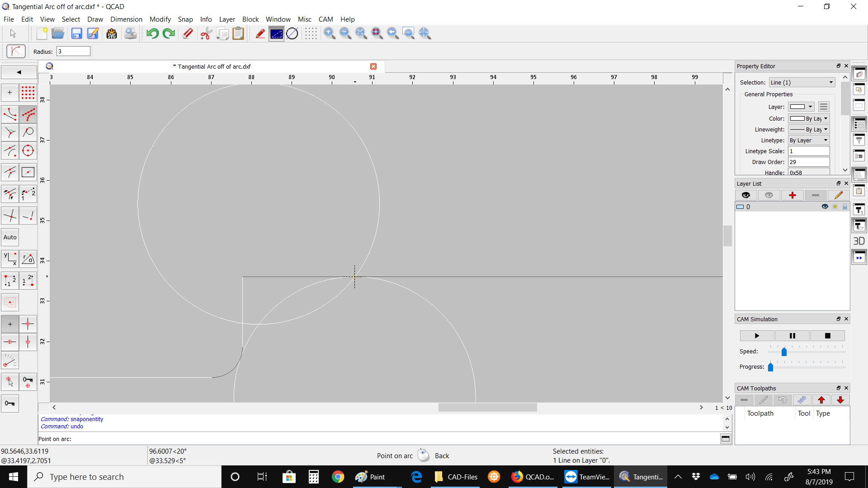The width and height of the screenshot is (868, 488).
Task: Click the CAM Simulation Speed slider handle
Action: pyautogui.click(x=784, y=352)
